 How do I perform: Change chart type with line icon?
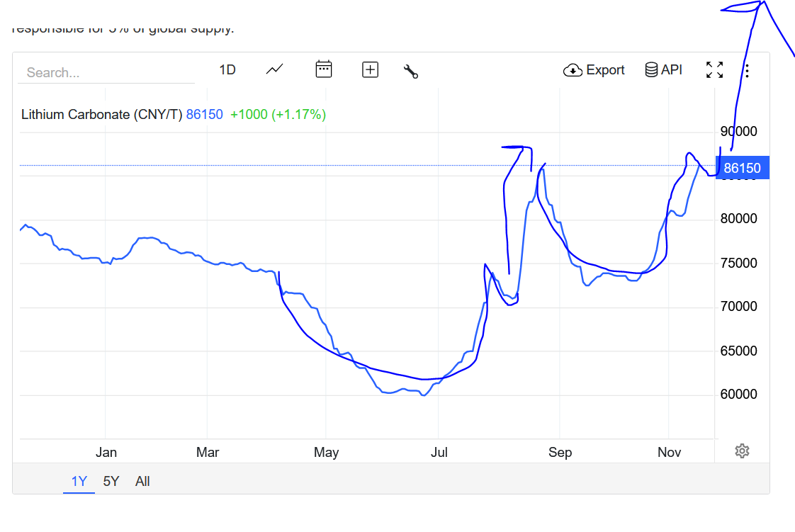274,69
